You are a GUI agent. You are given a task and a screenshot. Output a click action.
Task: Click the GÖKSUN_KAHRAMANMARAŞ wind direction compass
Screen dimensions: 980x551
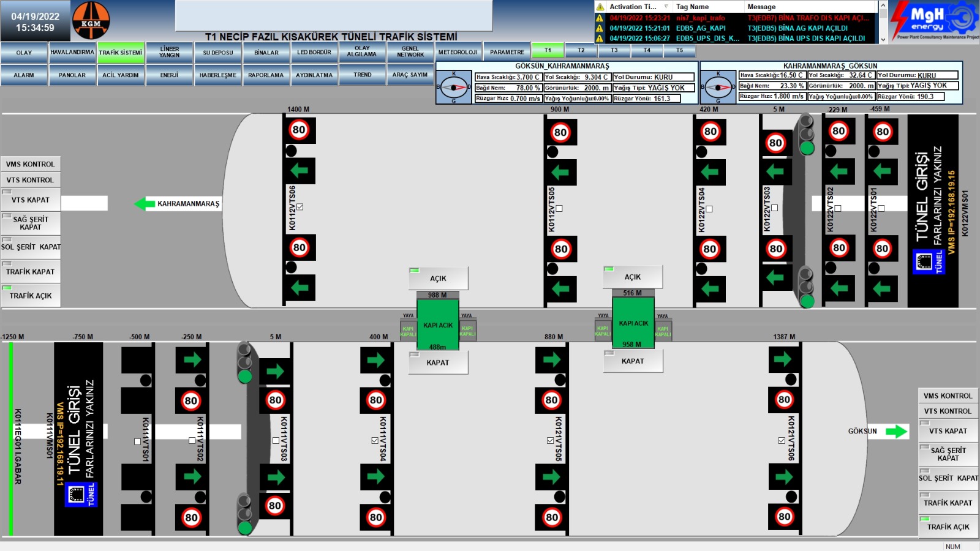click(x=454, y=88)
